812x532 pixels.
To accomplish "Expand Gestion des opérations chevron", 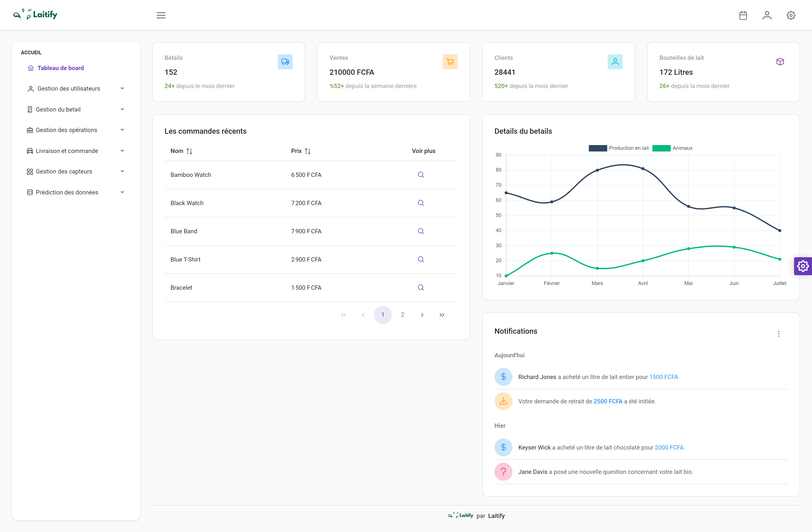I will click(122, 130).
